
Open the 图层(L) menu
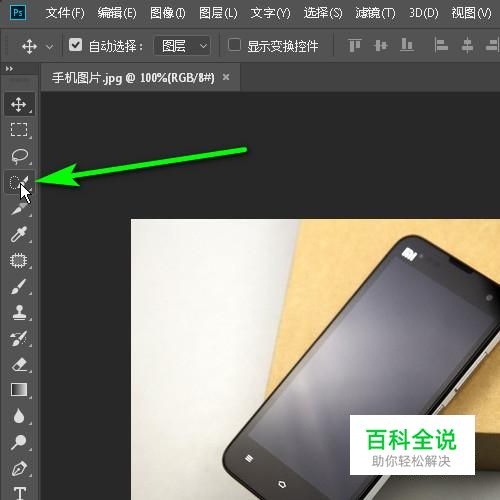[x=218, y=13]
